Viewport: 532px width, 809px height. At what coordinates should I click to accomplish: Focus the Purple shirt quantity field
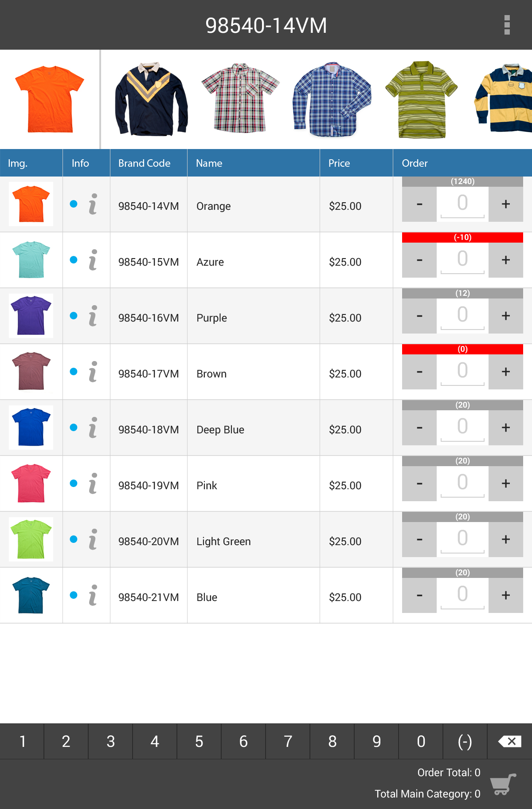pyautogui.click(x=462, y=315)
